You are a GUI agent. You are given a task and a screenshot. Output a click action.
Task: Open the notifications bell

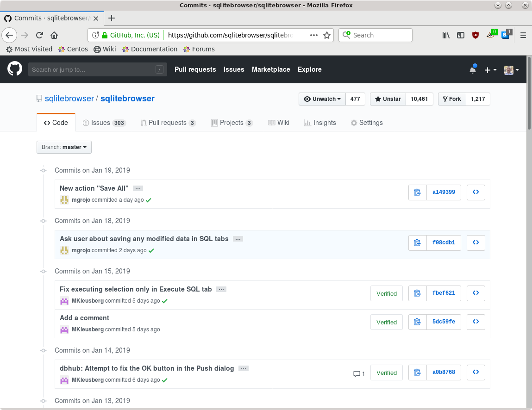tap(472, 69)
